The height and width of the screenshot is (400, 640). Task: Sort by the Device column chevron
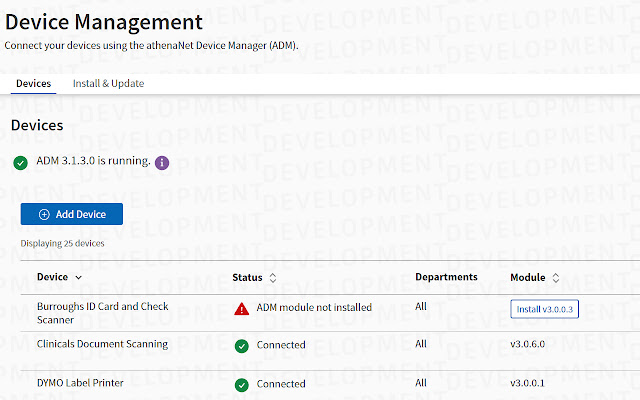pyautogui.click(x=78, y=278)
